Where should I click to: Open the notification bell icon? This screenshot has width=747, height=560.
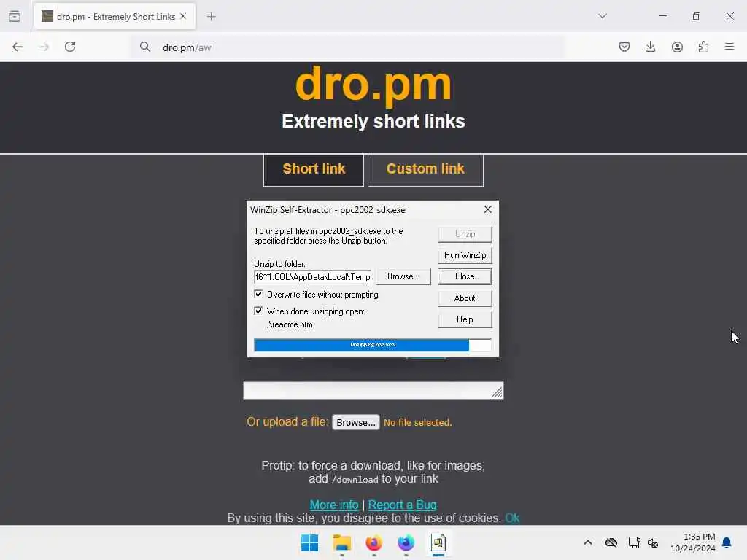tap(727, 542)
